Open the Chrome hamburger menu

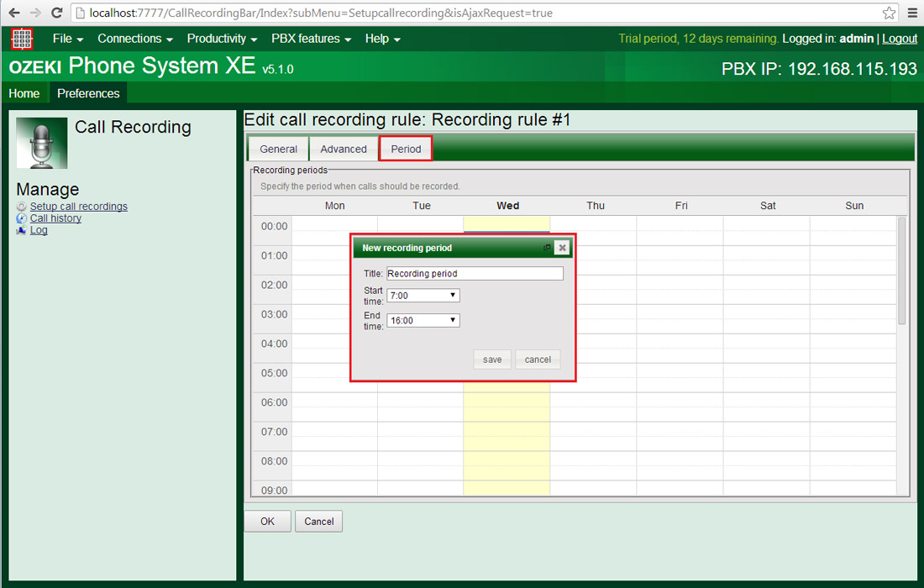click(912, 13)
